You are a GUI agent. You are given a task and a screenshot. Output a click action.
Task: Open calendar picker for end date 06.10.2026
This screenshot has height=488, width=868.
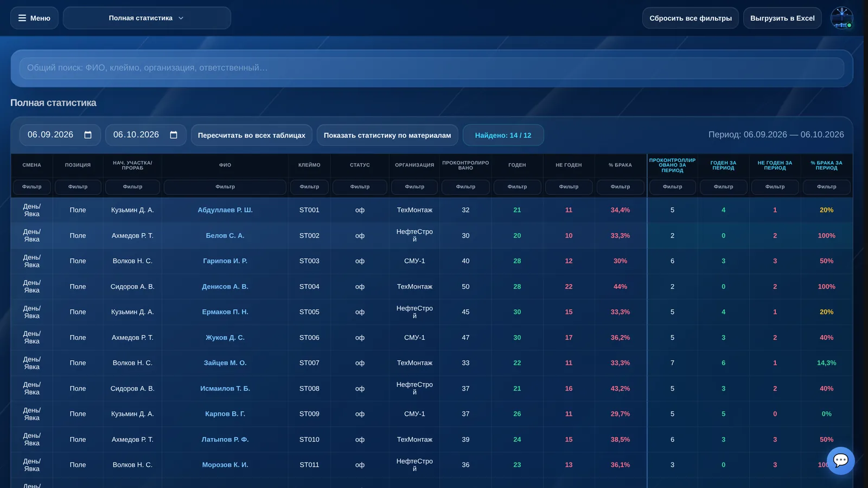[174, 135]
